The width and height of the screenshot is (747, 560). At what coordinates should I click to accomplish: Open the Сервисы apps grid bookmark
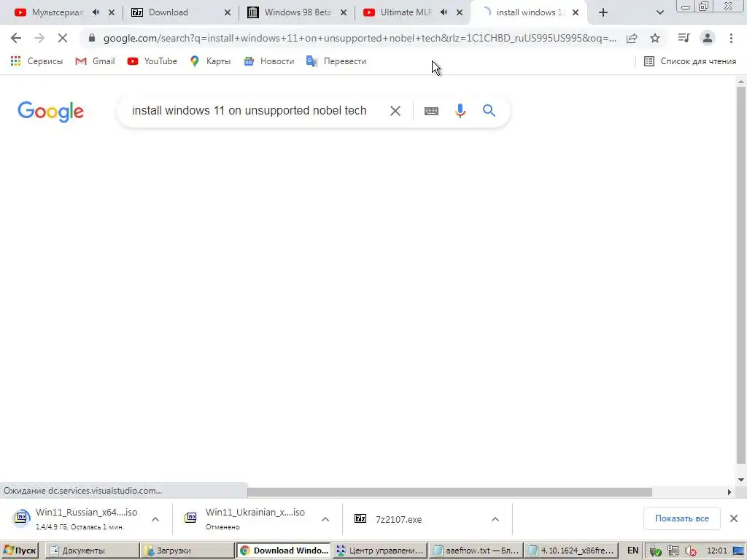36,61
